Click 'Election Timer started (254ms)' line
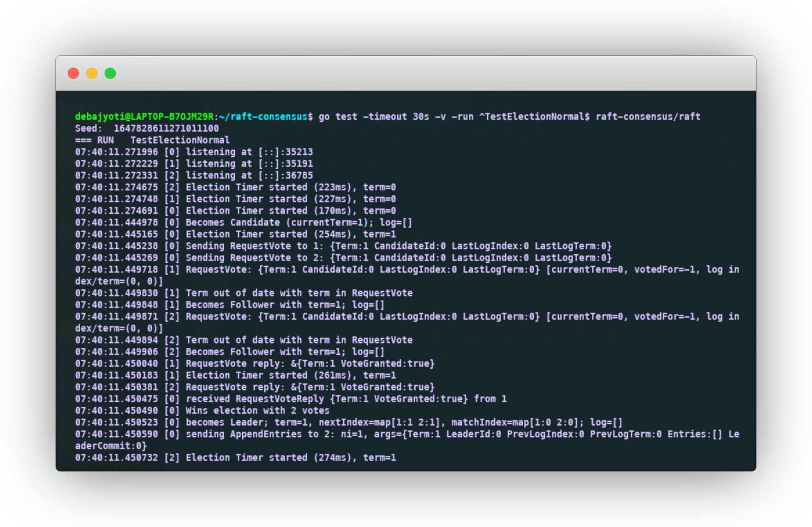This screenshot has height=527, width=812. tap(236, 234)
